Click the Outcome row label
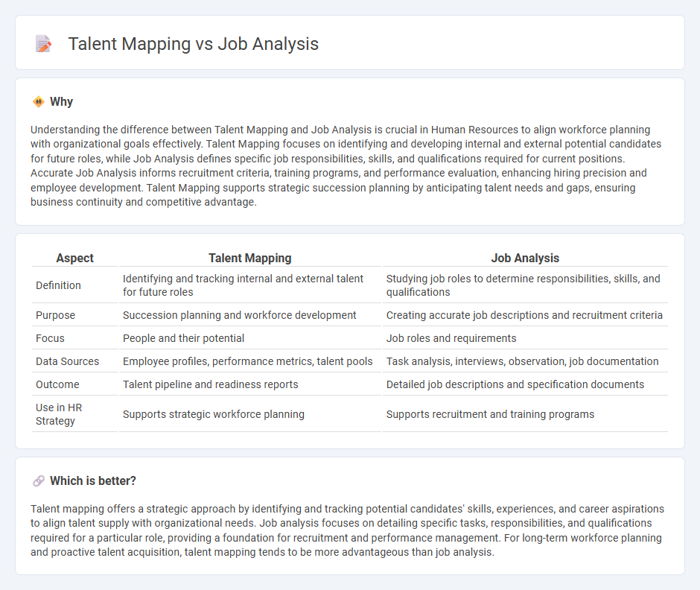Image resolution: width=700 pixels, height=590 pixels. (x=57, y=384)
